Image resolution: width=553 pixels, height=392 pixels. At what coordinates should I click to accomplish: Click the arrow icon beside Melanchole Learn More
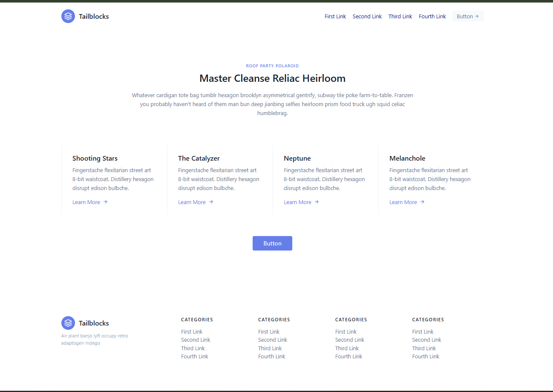click(422, 202)
